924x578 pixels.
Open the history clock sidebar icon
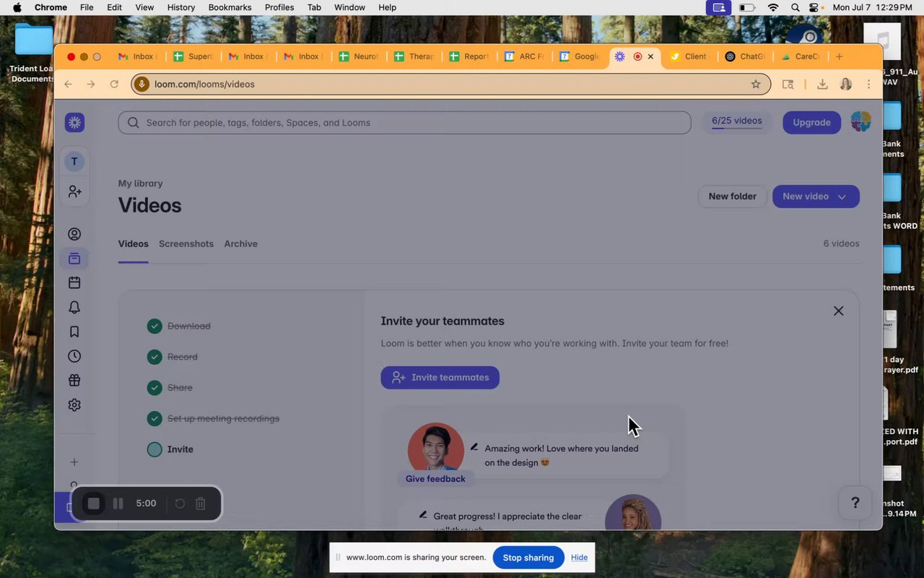click(x=74, y=356)
